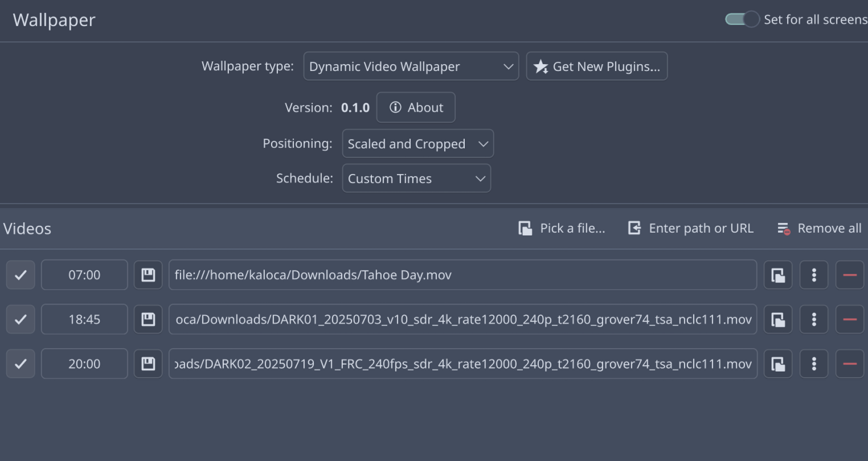Viewport: 868px width, 461px height.
Task: Click the DARK02 video path field
Action: pos(463,364)
